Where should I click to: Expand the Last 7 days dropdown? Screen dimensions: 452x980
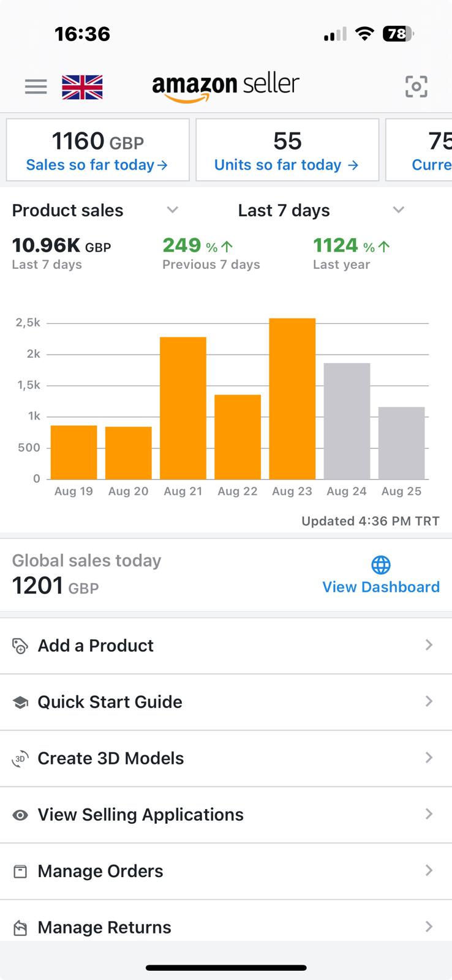[x=399, y=210]
